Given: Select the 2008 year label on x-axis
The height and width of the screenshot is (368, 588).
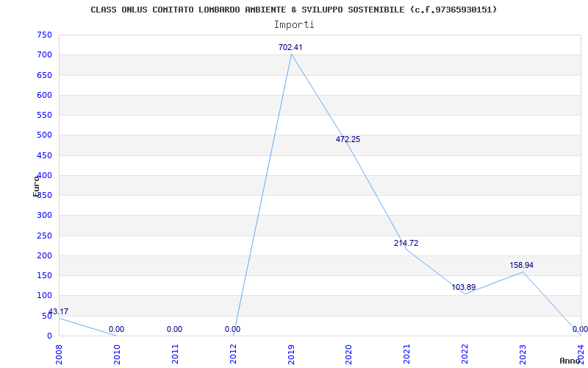Looking at the screenshot, I should coord(59,354).
